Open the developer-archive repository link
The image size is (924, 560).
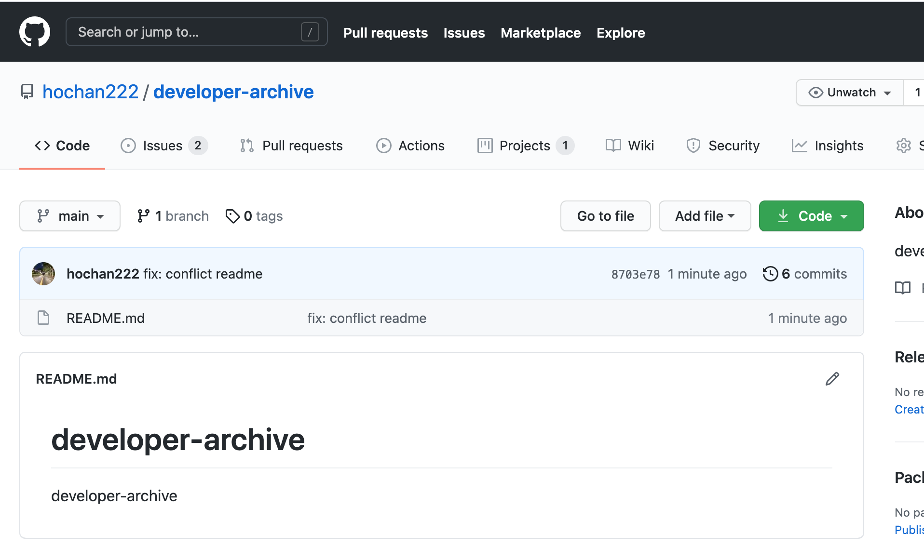233,92
